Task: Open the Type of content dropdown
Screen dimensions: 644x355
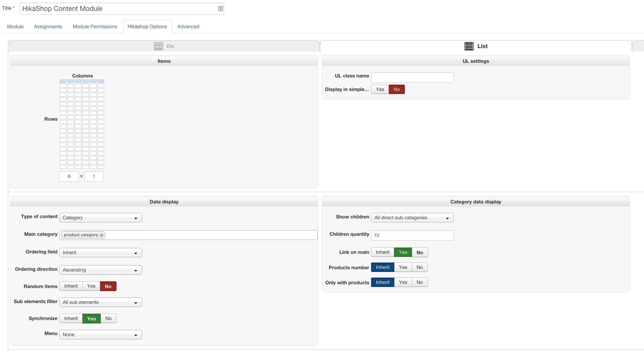Action: tap(100, 218)
